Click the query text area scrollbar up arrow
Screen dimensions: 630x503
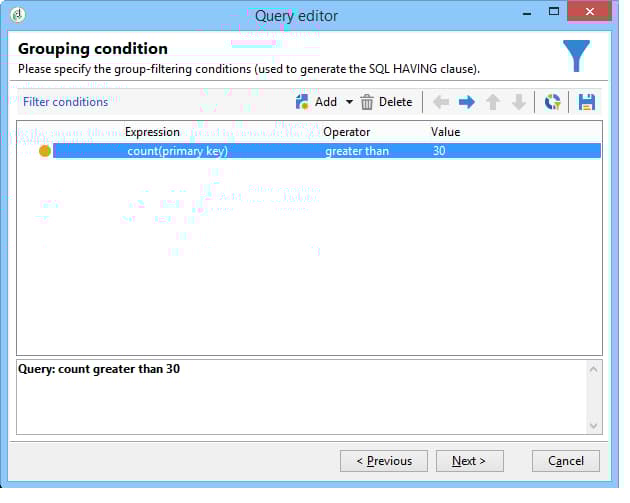(593, 369)
